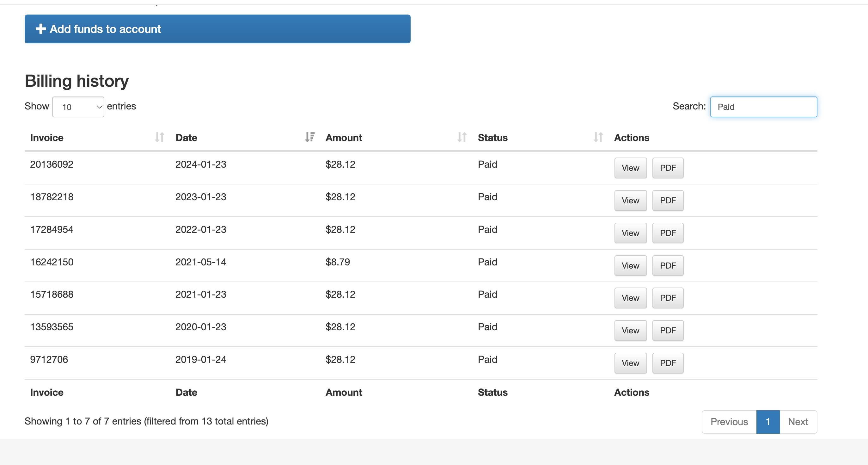Sort by the Status column sort icon
The width and height of the screenshot is (868, 465).
click(x=598, y=137)
